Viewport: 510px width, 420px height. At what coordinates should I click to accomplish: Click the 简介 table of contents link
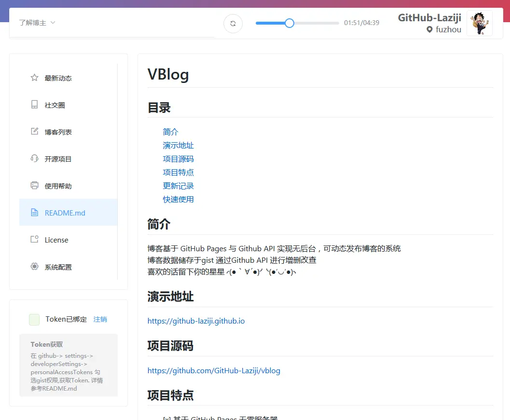tap(170, 132)
